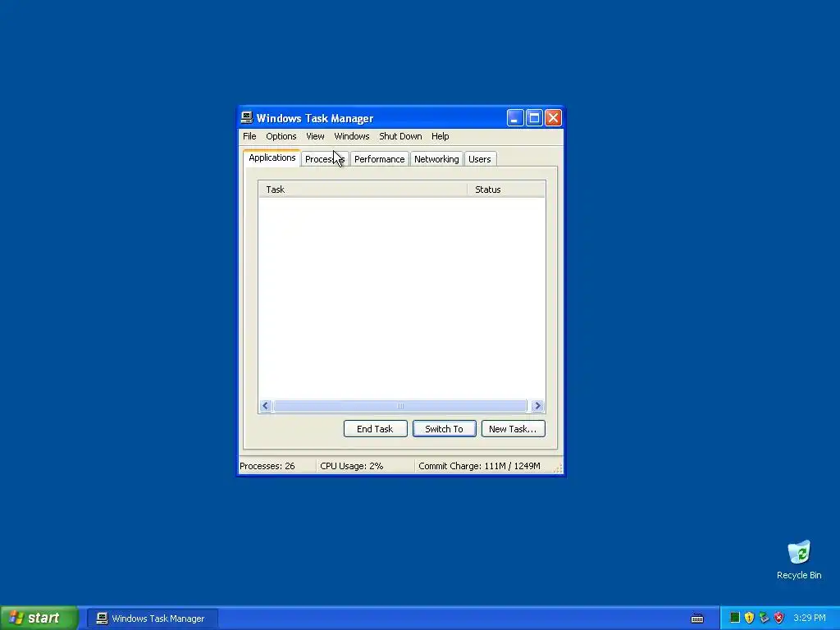Image resolution: width=840 pixels, height=630 pixels.
Task: Click the Task Manager title bar icon
Action: click(x=246, y=117)
